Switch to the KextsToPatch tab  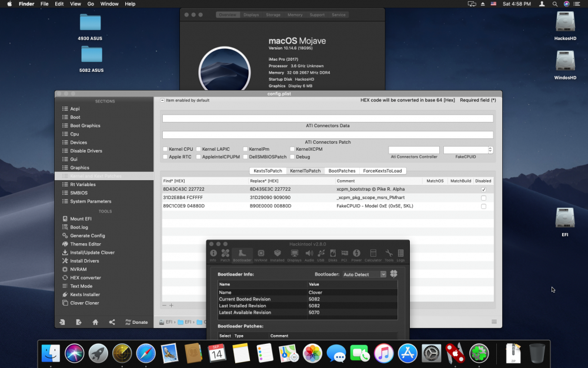[268, 171]
